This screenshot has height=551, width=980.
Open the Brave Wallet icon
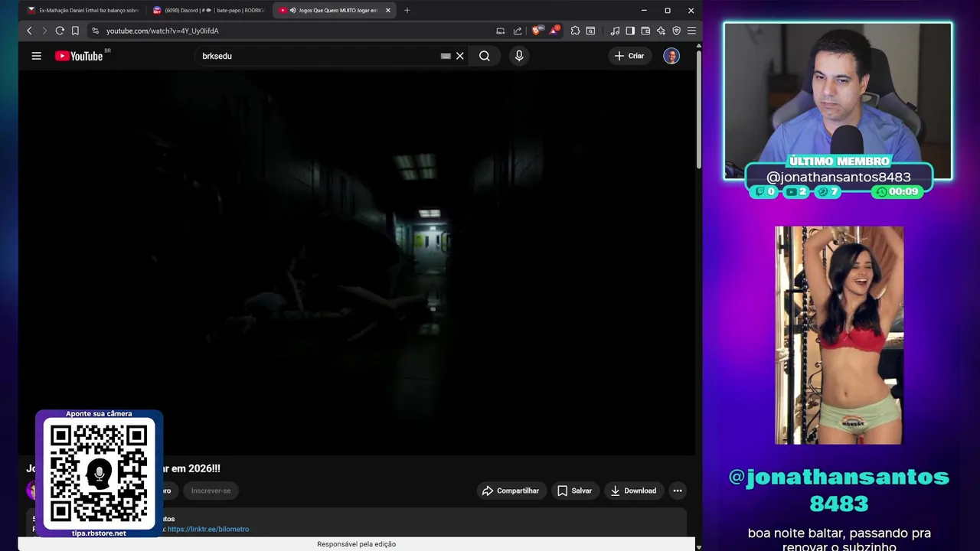[645, 31]
